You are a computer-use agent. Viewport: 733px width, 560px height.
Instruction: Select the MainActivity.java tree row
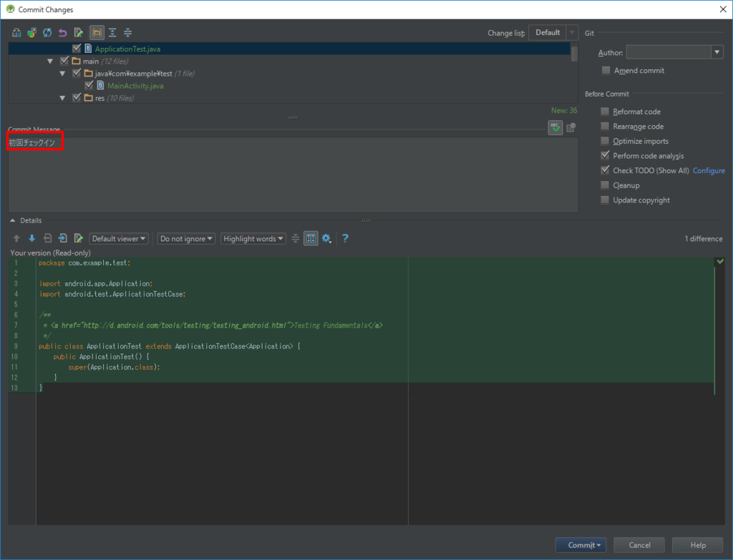point(289,86)
